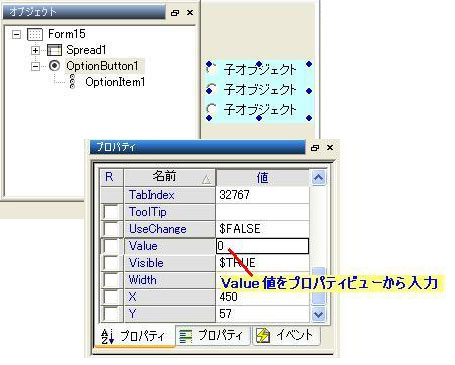
Task: Click the Value input field showing 0
Action: pos(262,246)
